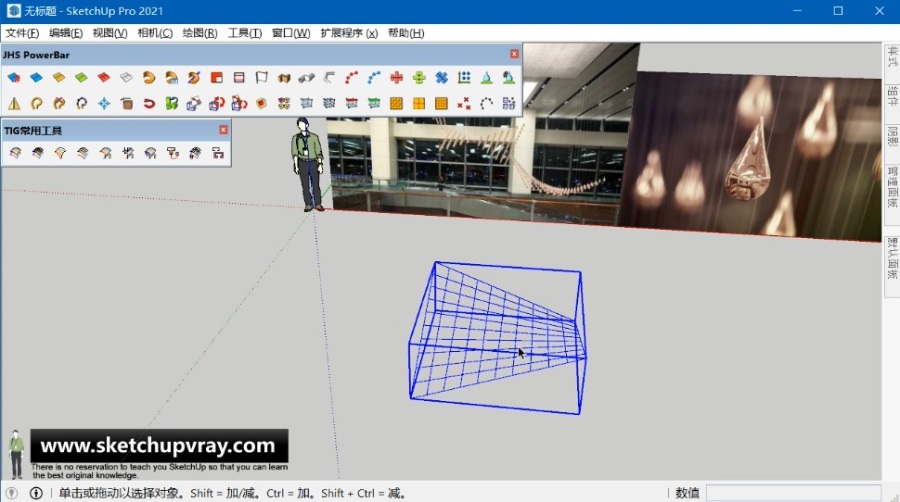Open the 绘图(R) menu
900x502 pixels.
[200, 33]
